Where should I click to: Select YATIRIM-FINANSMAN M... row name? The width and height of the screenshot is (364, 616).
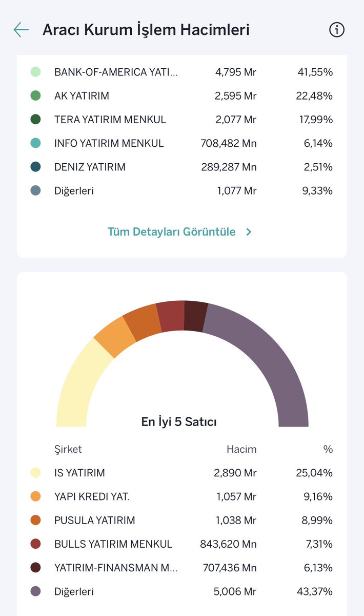(116, 568)
